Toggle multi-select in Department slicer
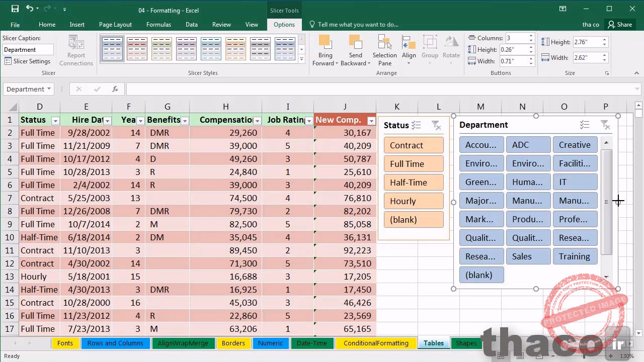Image resolution: width=644 pixels, height=362 pixels. point(584,125)
